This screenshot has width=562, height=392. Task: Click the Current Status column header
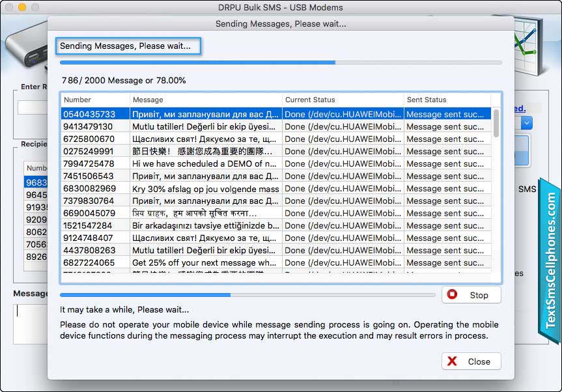(343, 100)
